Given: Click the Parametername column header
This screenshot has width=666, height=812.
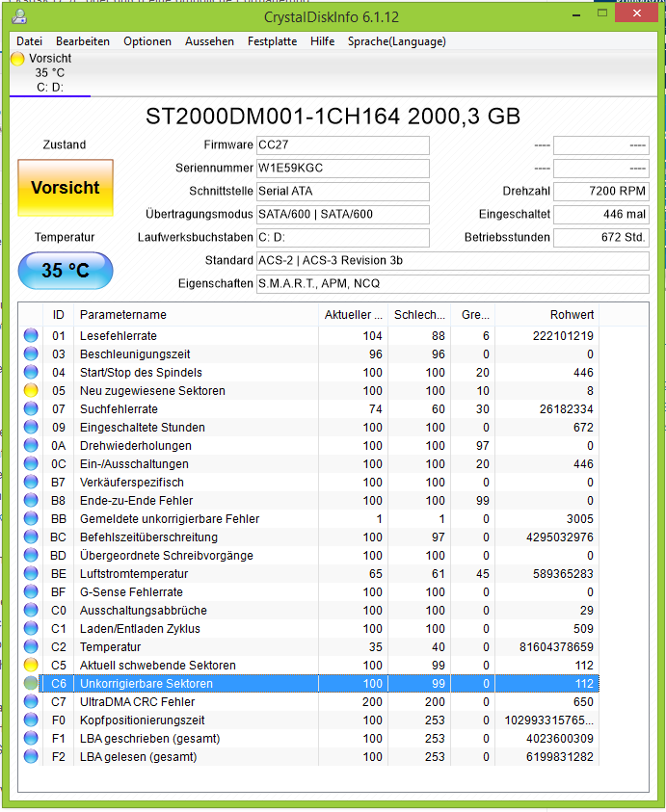Looking at the screenshot, I should (196, 315).
